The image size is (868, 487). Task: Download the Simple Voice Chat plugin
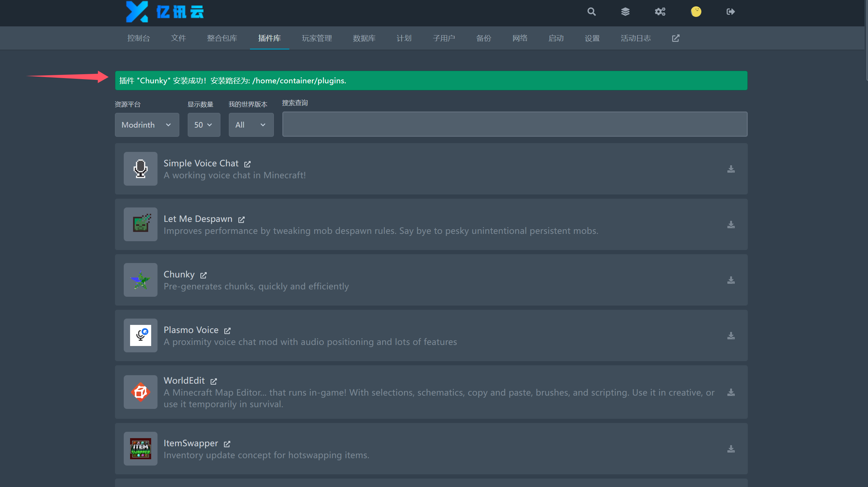(731, 169)
